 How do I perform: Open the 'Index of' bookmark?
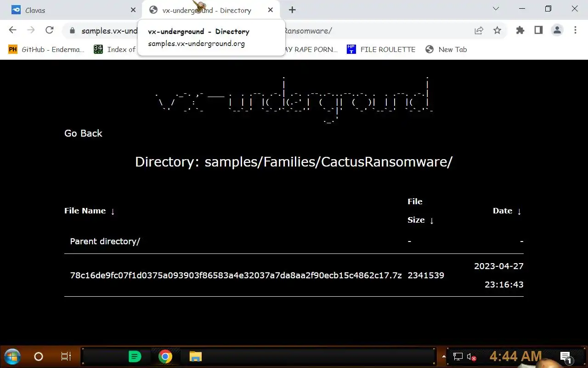115,49
